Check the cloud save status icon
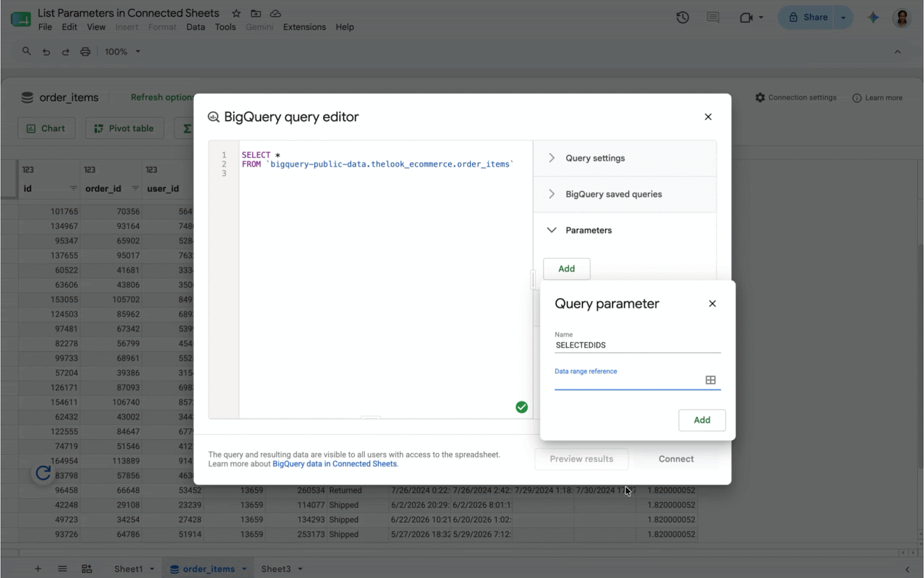 tap(275, 13)
